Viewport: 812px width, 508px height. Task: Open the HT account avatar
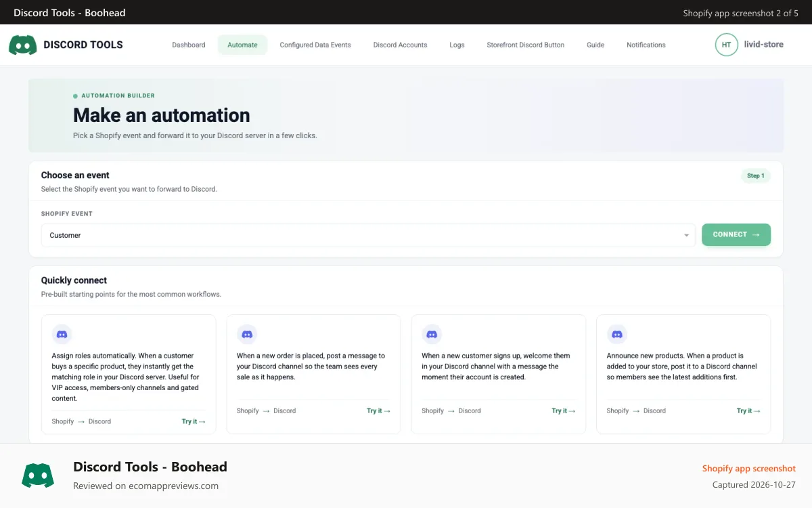click(x=726, y=45)
